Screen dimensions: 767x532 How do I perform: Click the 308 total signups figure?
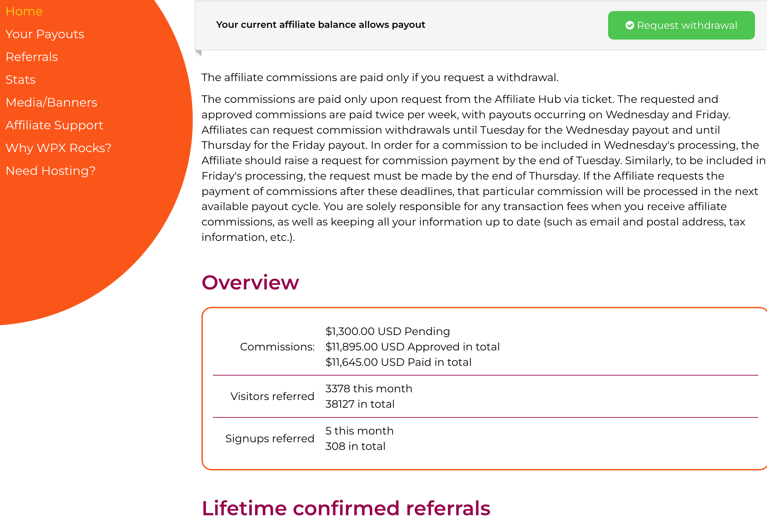pyautogui.click(x=355, y=446)
